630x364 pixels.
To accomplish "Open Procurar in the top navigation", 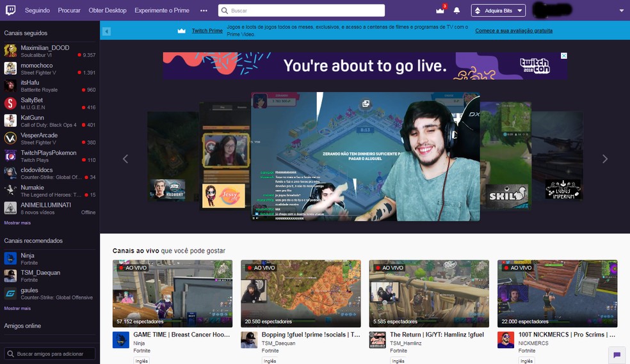I will click(69, 10).
